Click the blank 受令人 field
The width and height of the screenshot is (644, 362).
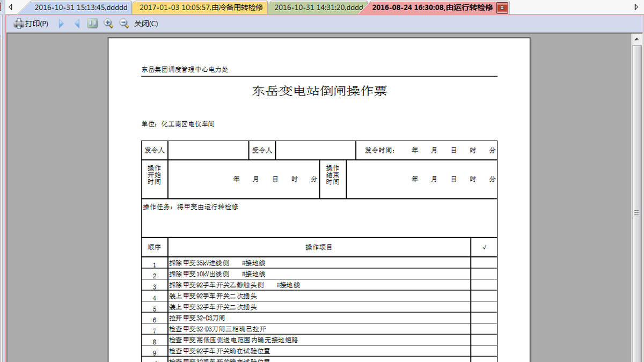(315, 150)
